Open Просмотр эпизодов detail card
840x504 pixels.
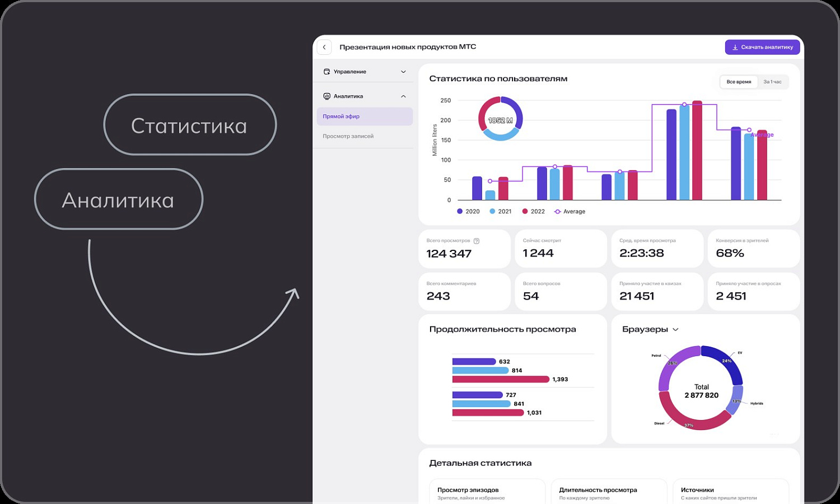pos(487,492)
